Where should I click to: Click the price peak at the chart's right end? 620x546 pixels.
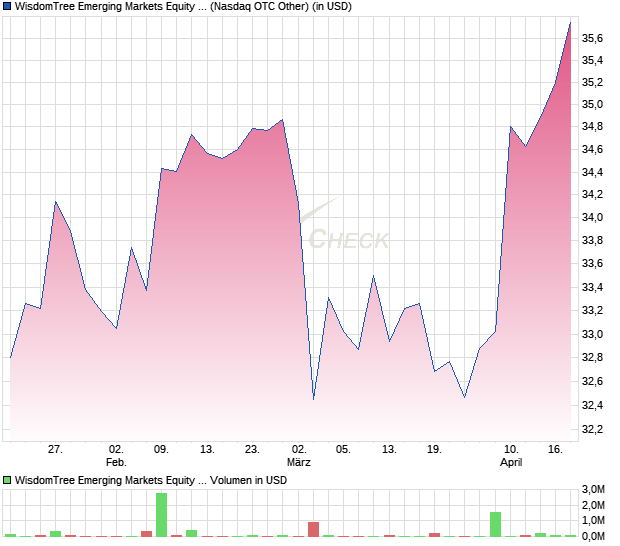(571, 23)
